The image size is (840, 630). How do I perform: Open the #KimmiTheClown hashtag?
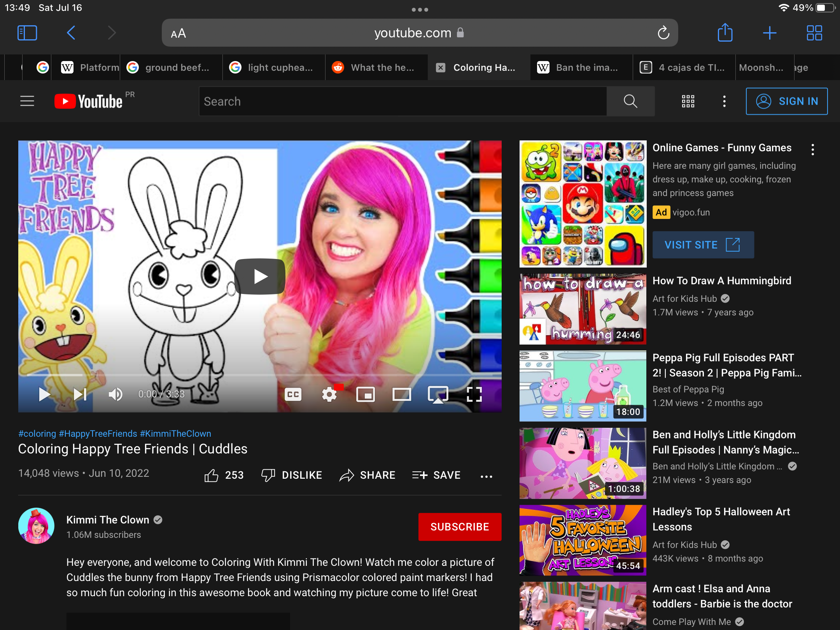coord(175,433)
